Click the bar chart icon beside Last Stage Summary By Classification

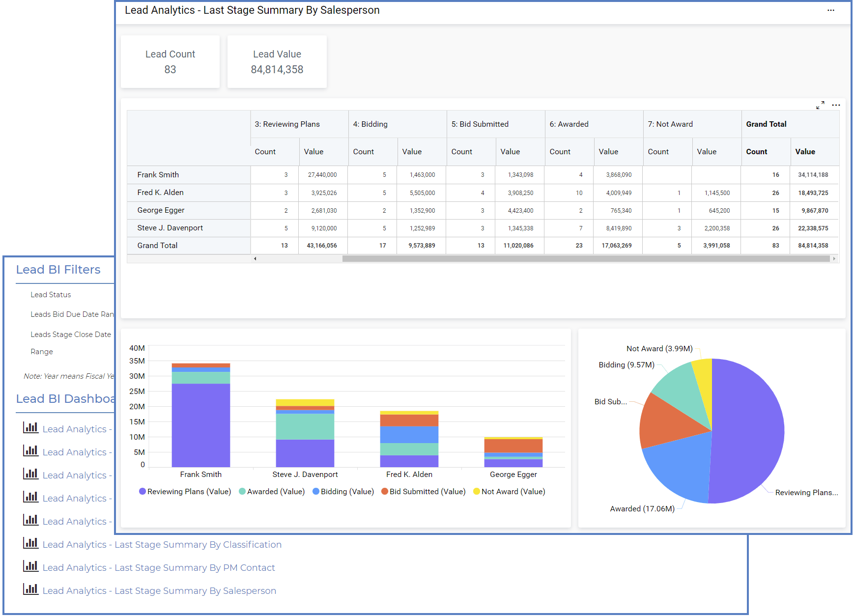tap(30, 543)
